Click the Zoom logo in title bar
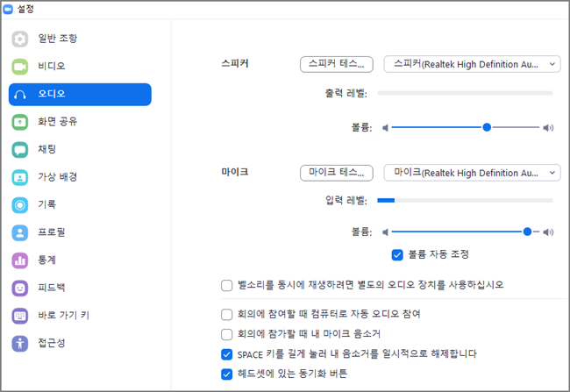This screenshot has height=392, width=570. pos(8,9)
